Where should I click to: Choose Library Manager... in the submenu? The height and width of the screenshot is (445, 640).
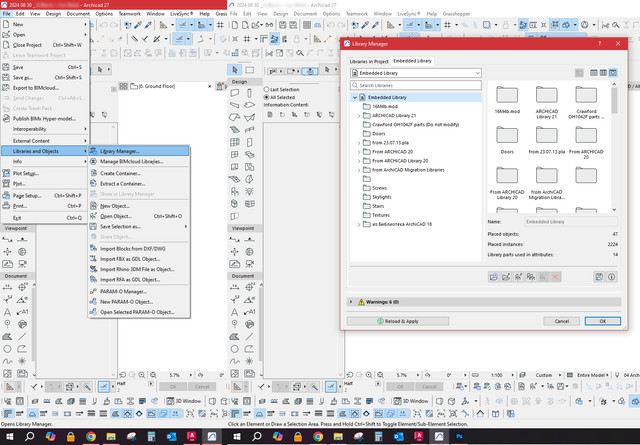coord(139,151)
